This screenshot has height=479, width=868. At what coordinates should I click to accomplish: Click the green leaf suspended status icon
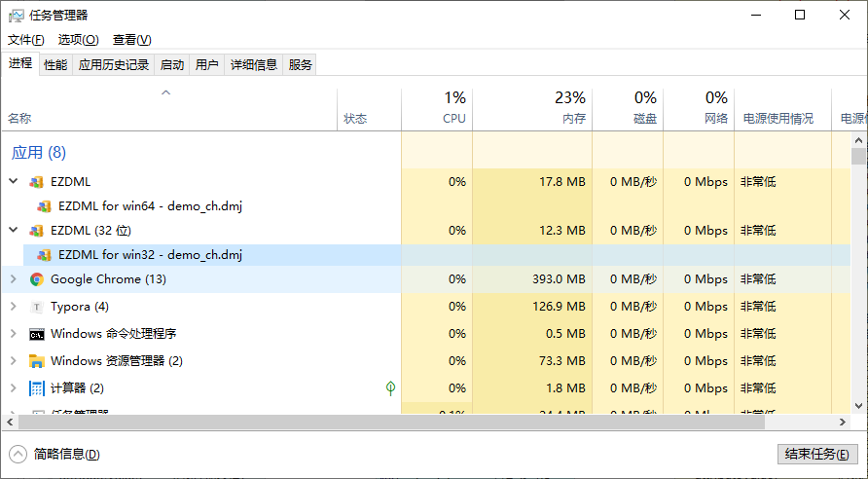(390, 388)
